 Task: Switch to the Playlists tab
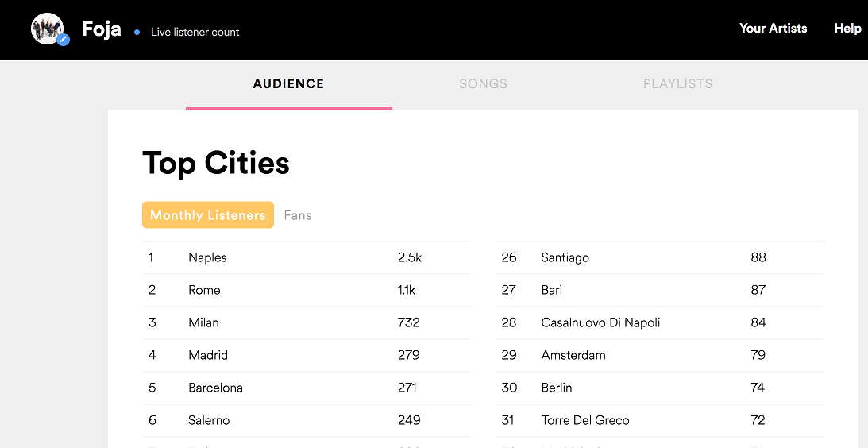(x=677, y=83)
